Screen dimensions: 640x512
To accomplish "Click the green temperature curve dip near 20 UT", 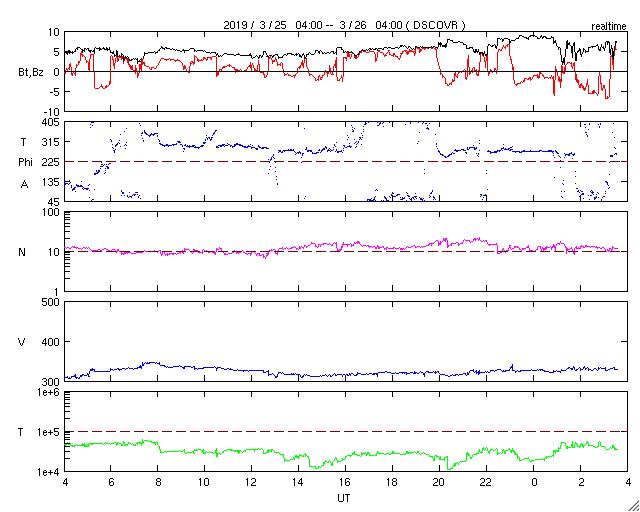I will pos(449,467).
